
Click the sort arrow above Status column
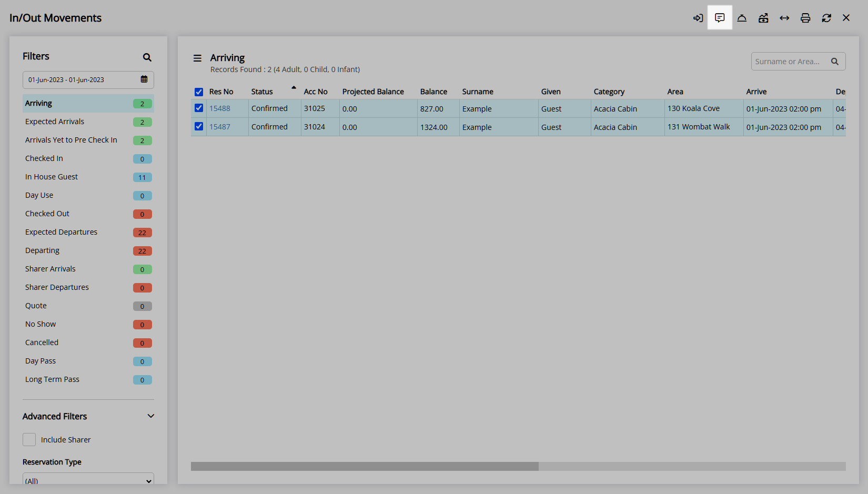tap(294, 87)
